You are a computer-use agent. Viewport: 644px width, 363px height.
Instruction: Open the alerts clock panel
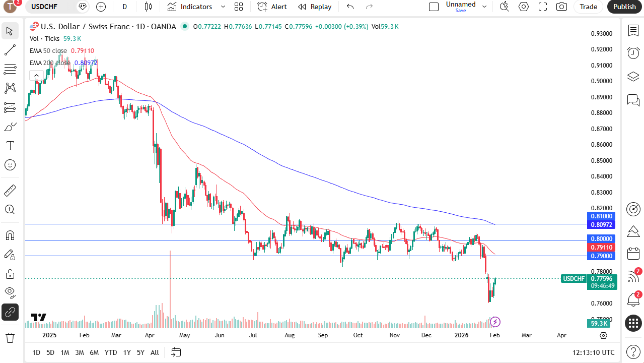point(633,53)
